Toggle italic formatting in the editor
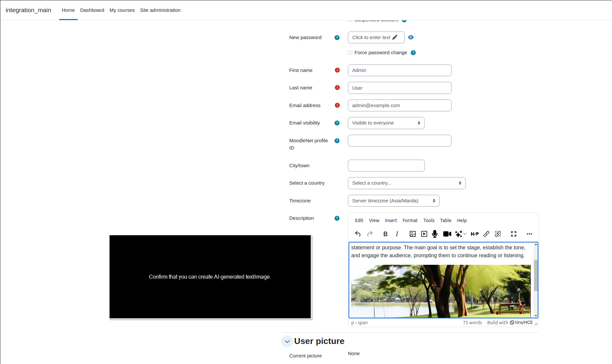This screenshot has height=364, width=612. (x=397, y=234)
